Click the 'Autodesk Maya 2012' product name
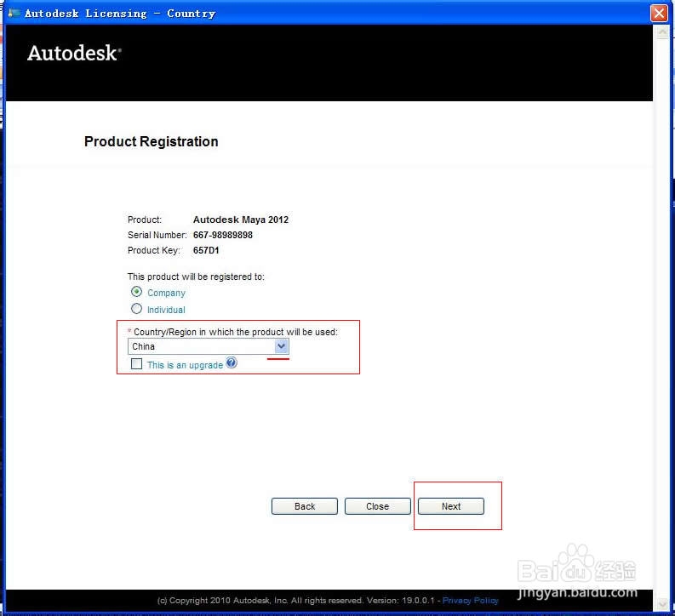The width and height of the screenshot is (675, 616). click(x=241, y=220)
